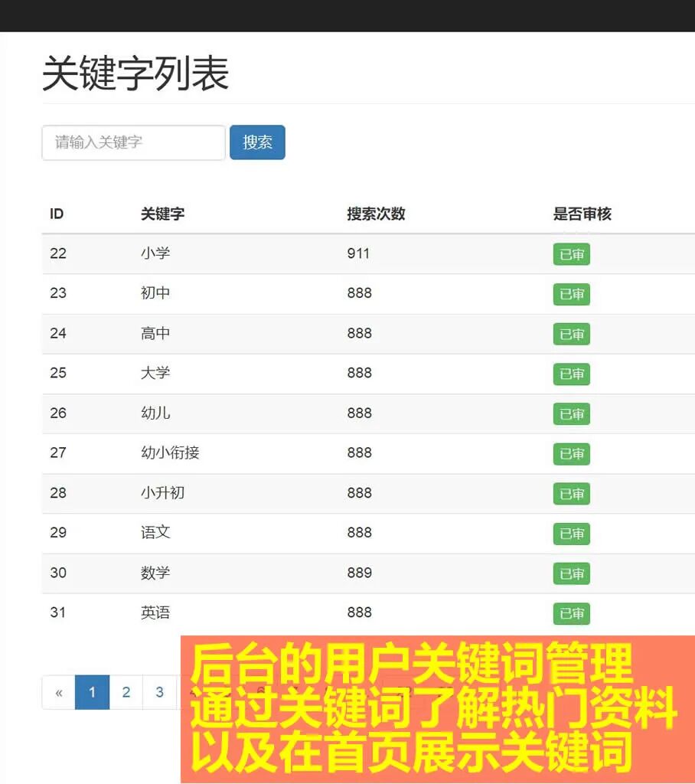The image size is (695, 784).
Task: Click the search keyword input field
Action: [132, 142]
